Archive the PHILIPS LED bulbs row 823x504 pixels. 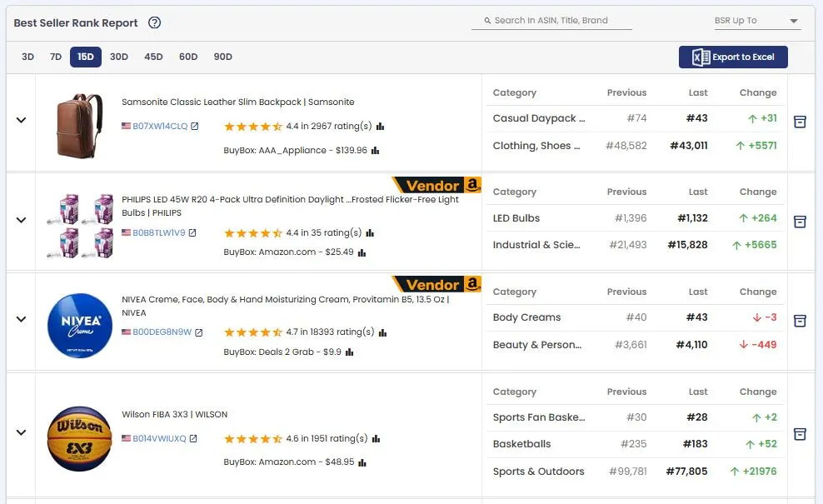[x=800, y=222]
